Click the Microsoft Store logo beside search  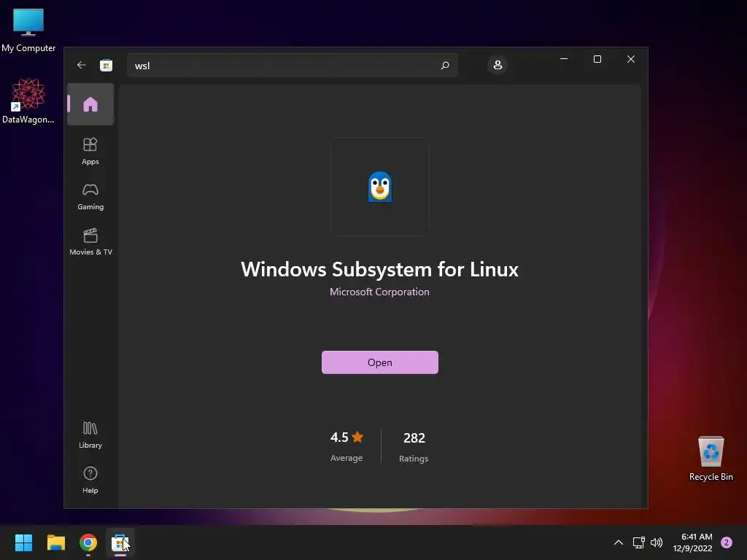coord(106,65)
